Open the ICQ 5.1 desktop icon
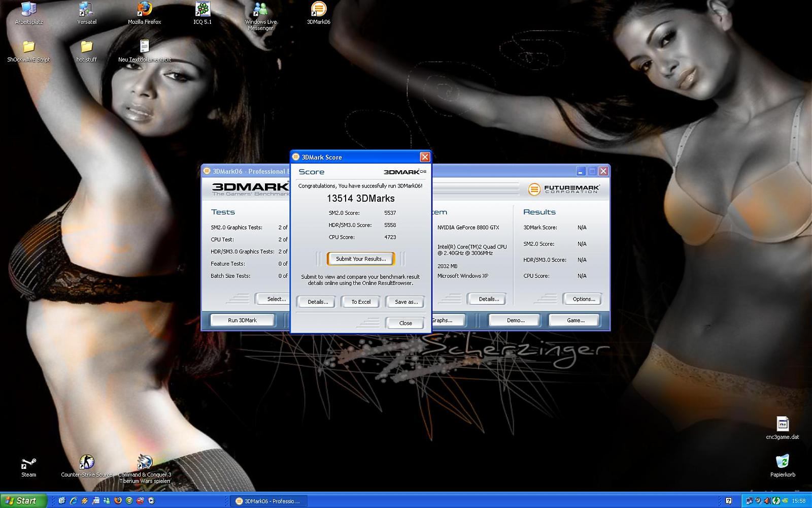The width and height of the screenshot is (812, 508). (202, 13)
